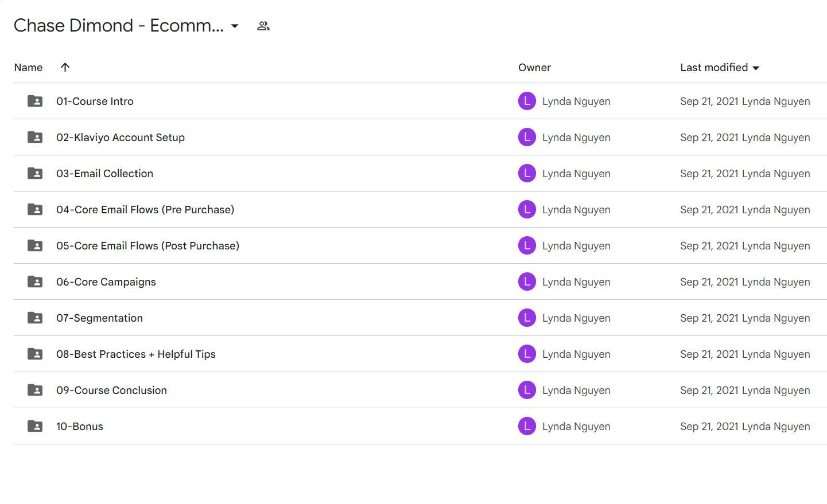Click owner name Lynda Nguyen in 10-Bonus row
This screenshot has height=504, width=827.
pos(576,427)
